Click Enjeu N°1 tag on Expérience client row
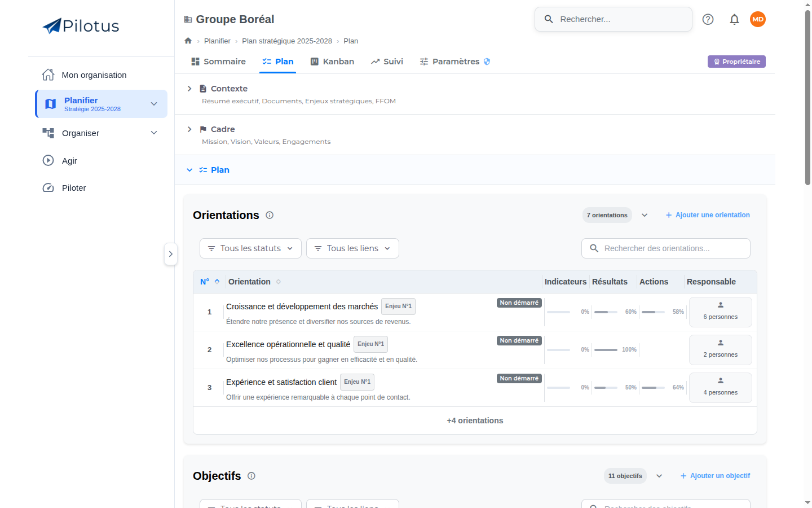 [x=357, y=382]
